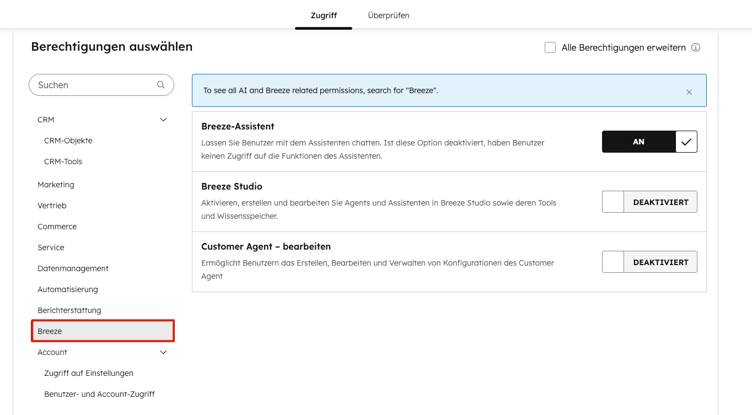Image resolution: width=752 pixels, height=415 pixels.
Task: Show Benutzer- und Account-Zugriff permissions
Action: coord(99,394)
